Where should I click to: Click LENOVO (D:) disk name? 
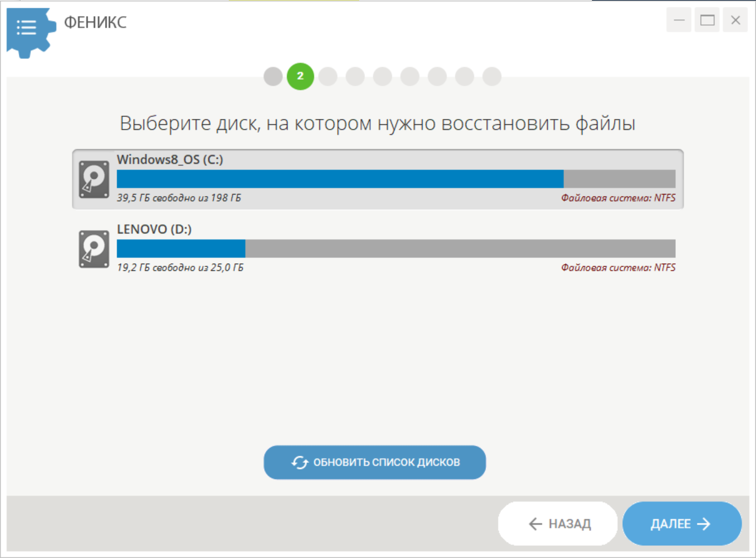click(x=154, y=229)
